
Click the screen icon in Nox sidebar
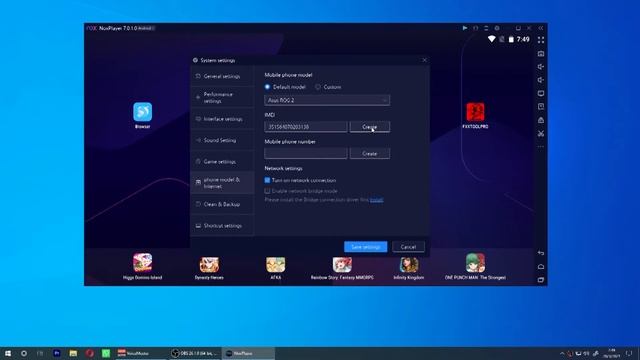click(x=541, y=93)
